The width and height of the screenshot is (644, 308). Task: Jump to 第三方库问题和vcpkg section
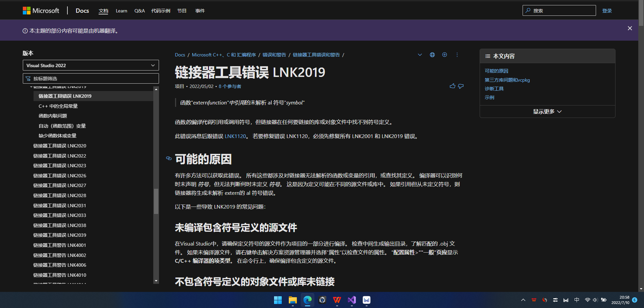pyautogui.click(x=507, y=80)
